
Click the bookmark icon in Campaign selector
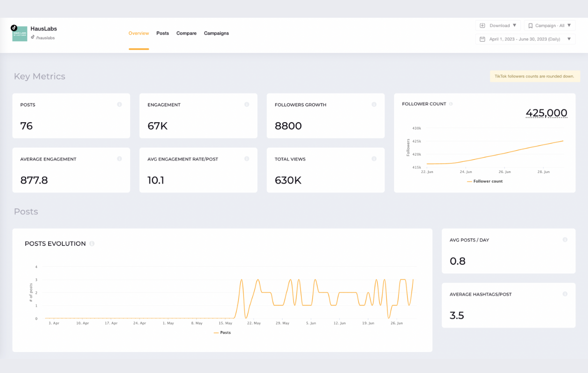tap(531, 26)
